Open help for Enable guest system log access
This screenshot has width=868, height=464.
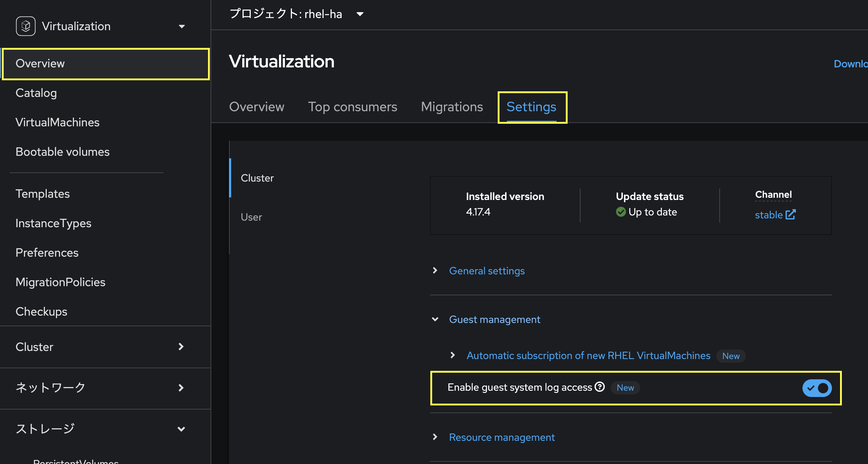[600, 387]
